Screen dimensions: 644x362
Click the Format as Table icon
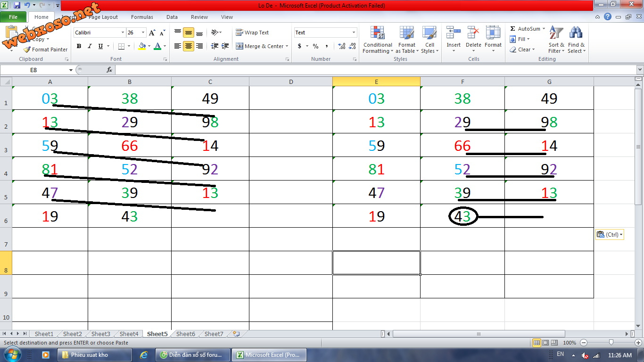pos(406,40)
